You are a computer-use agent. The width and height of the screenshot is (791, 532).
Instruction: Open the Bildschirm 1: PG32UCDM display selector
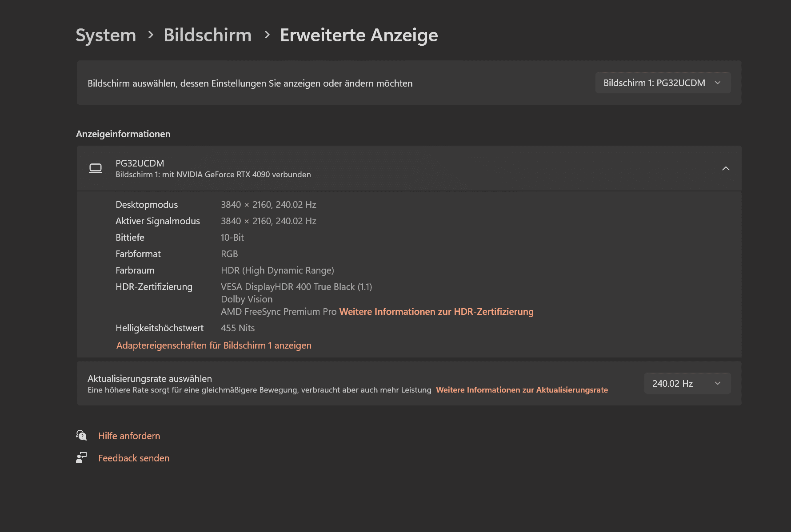[663, 83]
